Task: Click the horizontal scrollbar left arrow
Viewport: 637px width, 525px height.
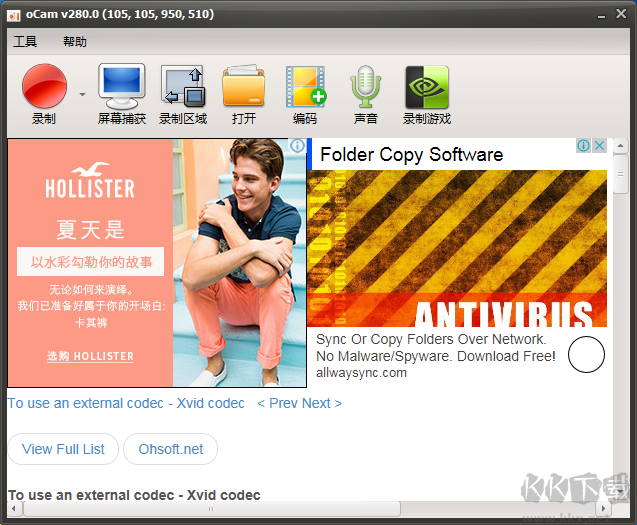Action: coord(14,508)
